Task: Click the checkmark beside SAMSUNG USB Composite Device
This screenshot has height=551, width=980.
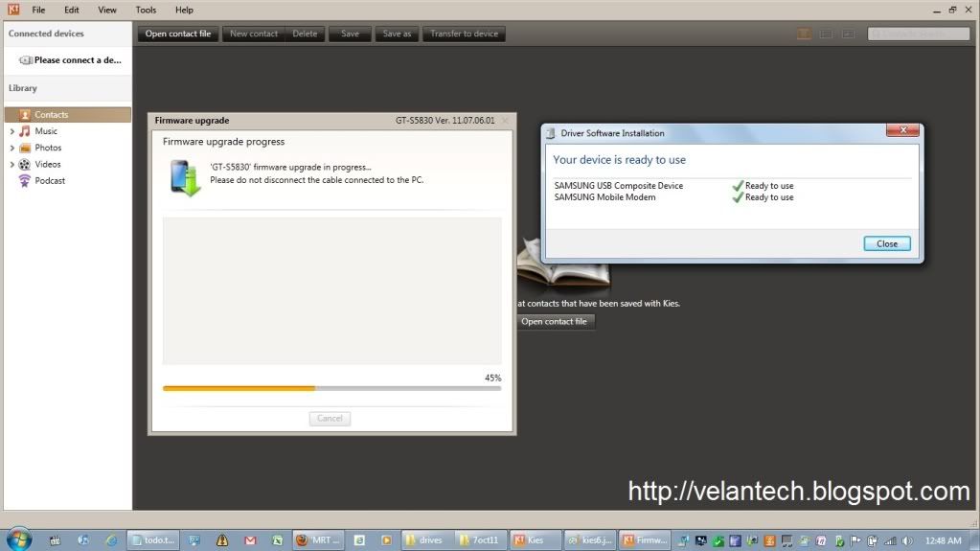Action: pyautogui.click(x=738, y=185)
